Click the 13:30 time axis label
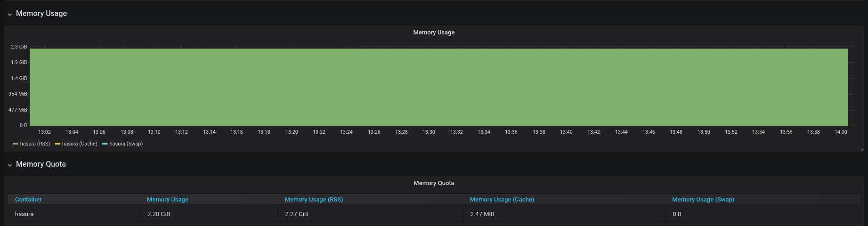Screen dimensions: 868x226 [429, 132]
